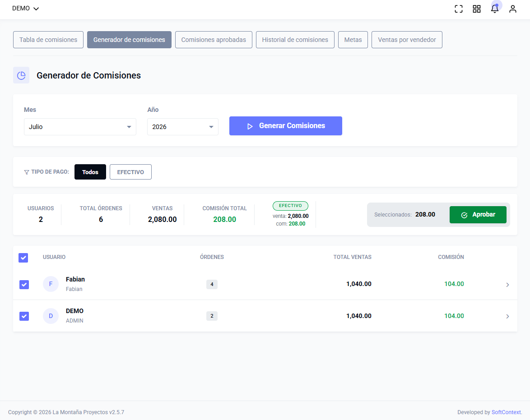The image size is (530, 420).
Task: Click Fabian's avatar circle F
Action: pos(51,284)
